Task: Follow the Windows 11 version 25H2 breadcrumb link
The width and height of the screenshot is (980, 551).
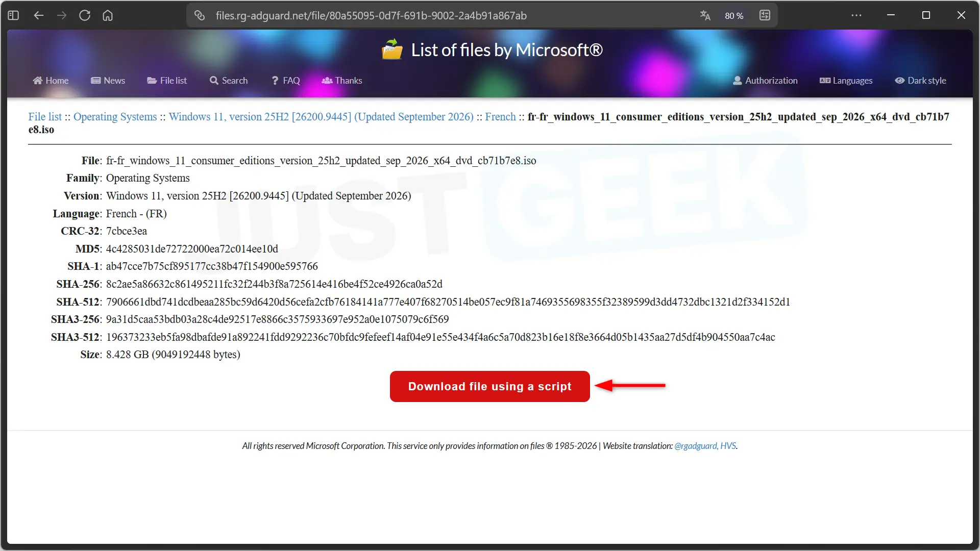Action: pyautogui.click(x=321, y=117)
